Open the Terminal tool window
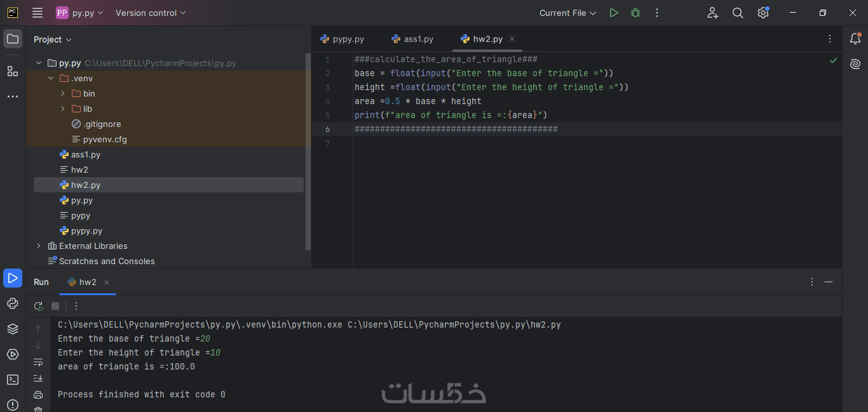The width and height of the screenshot is (868, 412). click(x=13, y=380)
